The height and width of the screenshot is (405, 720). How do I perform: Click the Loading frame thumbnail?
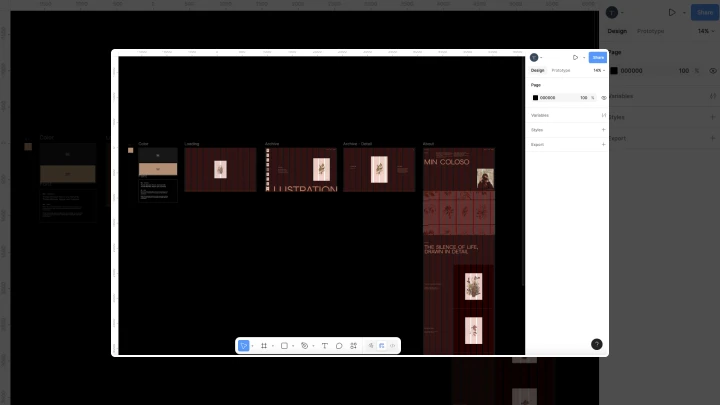[x=220, y=169]
